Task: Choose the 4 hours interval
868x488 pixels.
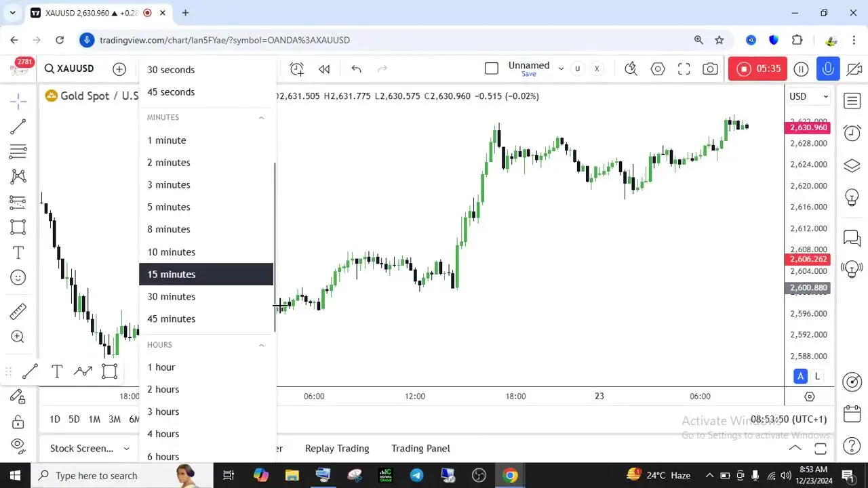Action: pyautogui.click(x=206, y=434)
